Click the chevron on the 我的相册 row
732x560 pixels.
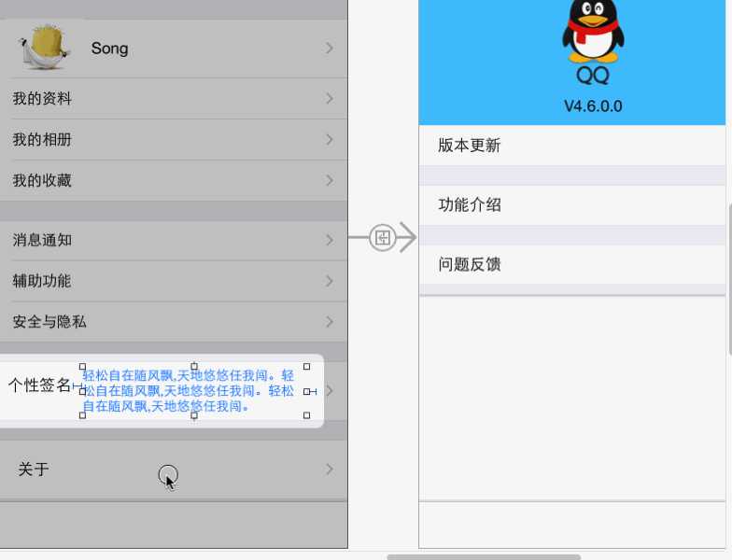(330, 140)
